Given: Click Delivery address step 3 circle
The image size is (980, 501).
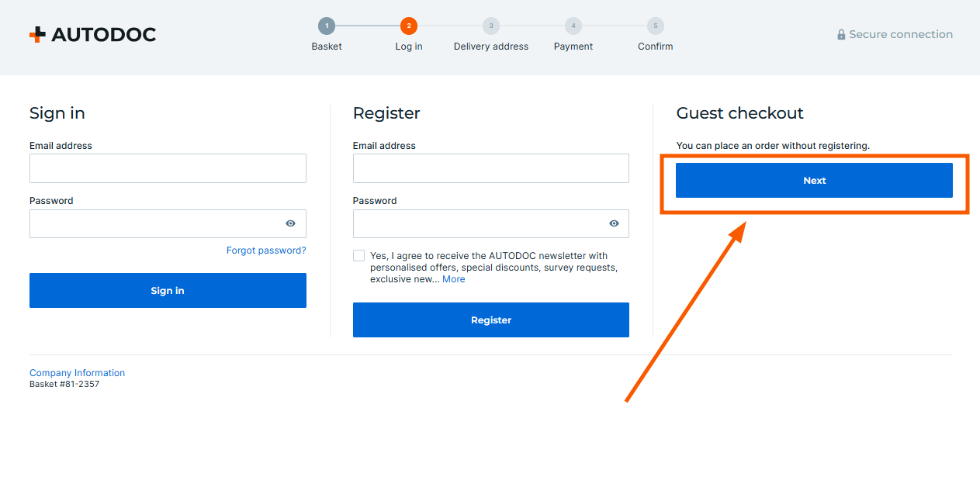Looking at the screenshot, I should click(x=491, y=26).
